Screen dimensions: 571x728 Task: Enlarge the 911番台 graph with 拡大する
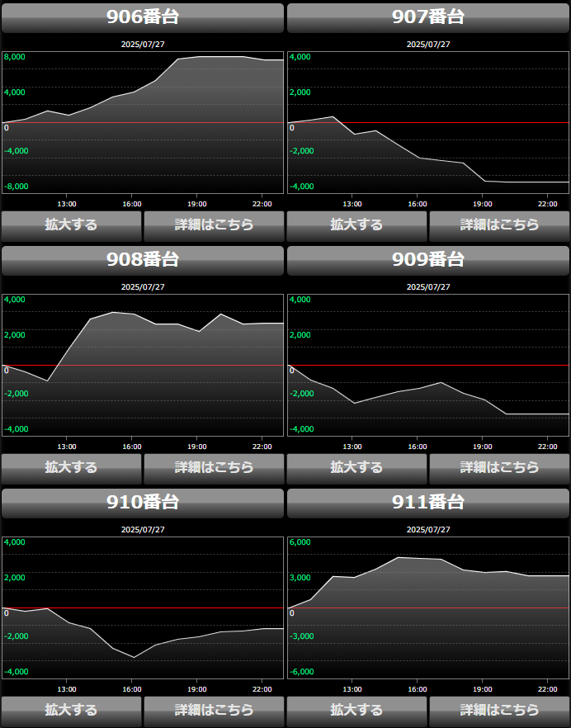[356, 711]
